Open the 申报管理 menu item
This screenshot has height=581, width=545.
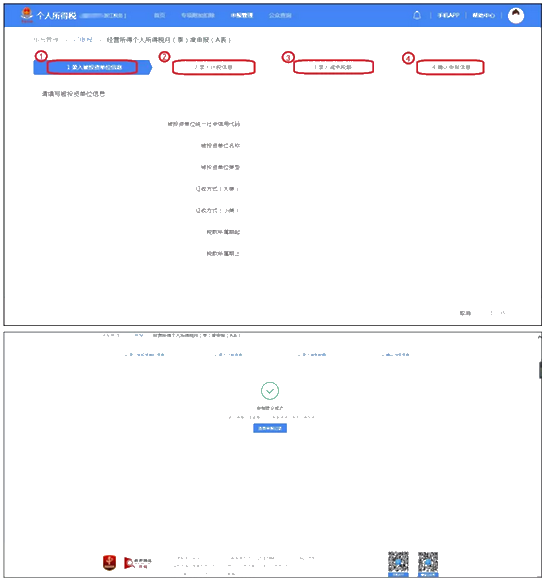242,15
